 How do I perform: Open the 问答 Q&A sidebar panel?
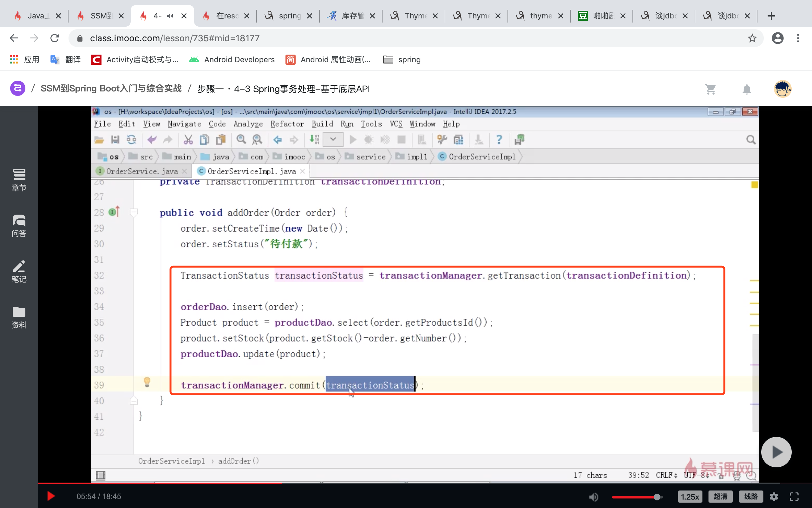(19, 226)
